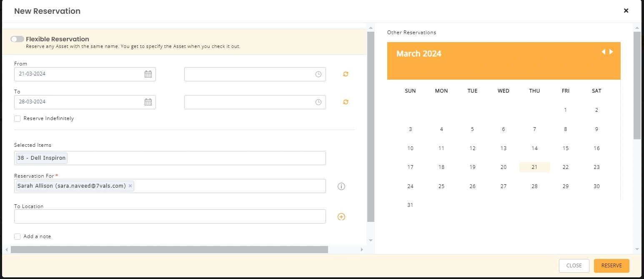644x279 pixels.
Task: Click the RESERVE button
Action: (x=611, y=266)
